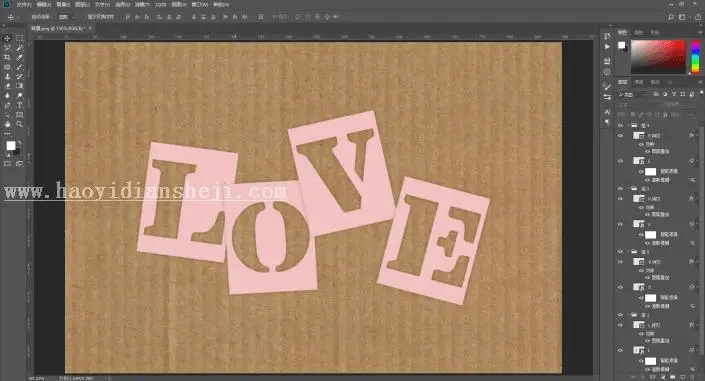Click the rainbow hue slider strip
705x381 pixels.
click(696, 57)
